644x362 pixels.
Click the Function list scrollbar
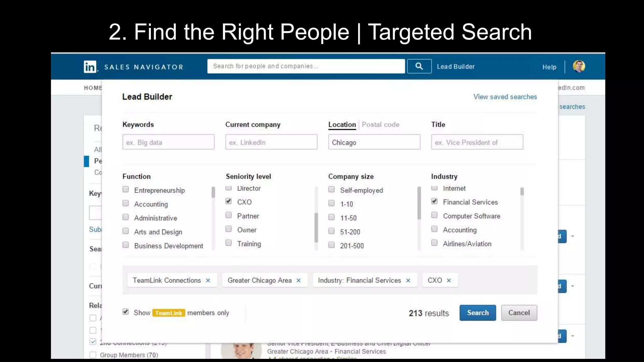point(213,192)
